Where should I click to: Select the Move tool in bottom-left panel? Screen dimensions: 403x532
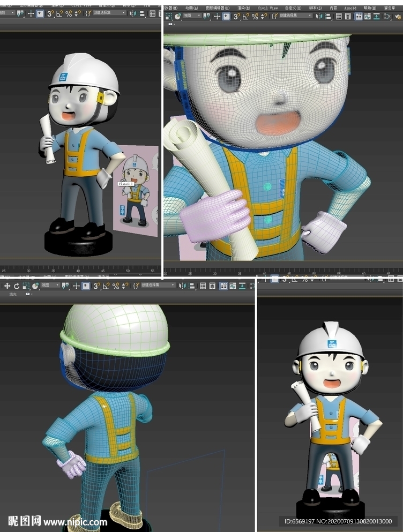pos(7,286)
